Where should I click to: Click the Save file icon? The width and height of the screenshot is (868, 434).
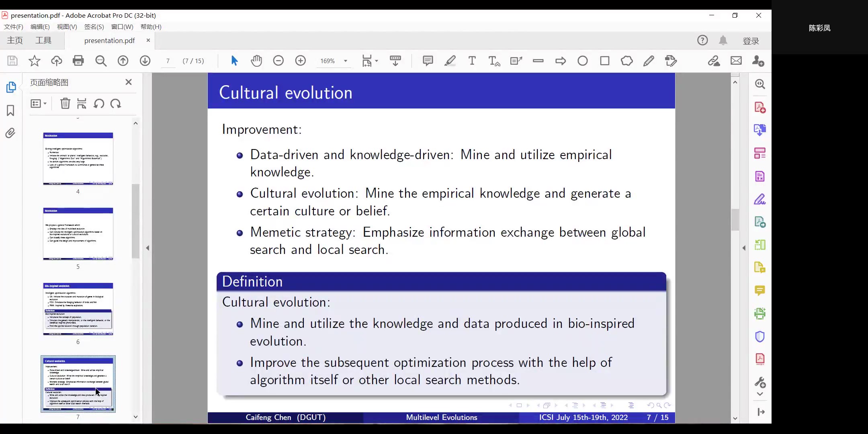tap(12, 61)
